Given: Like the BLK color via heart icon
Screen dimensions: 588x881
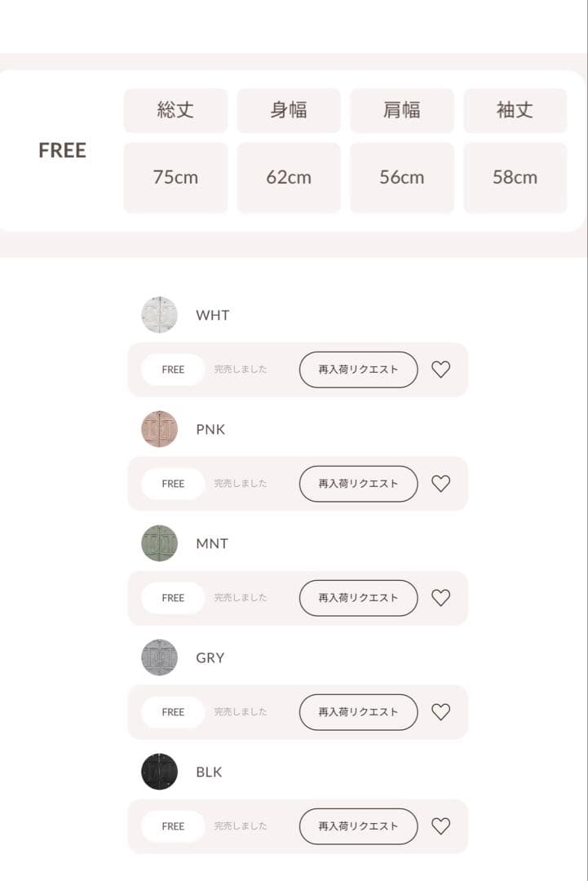Looking at the screenshot, I should pyautogui.click(x=440, y=826).
